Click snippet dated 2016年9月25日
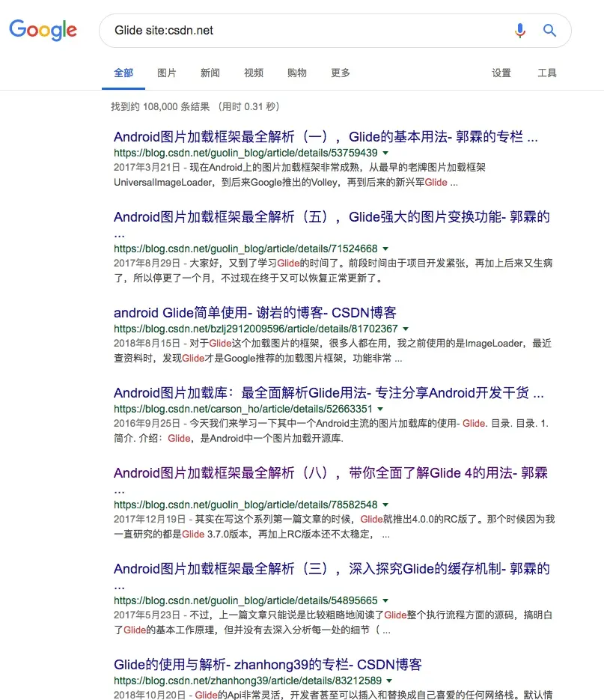The height and width of the screenshot is (700, 604). point(332,430)
